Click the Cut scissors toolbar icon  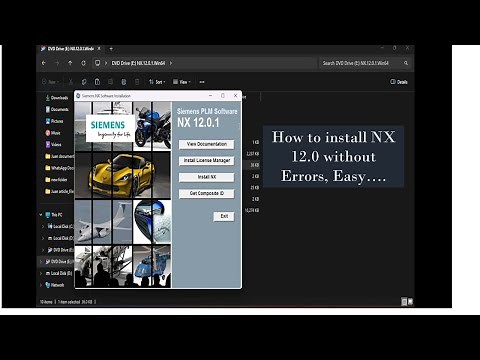pos(71,82)
